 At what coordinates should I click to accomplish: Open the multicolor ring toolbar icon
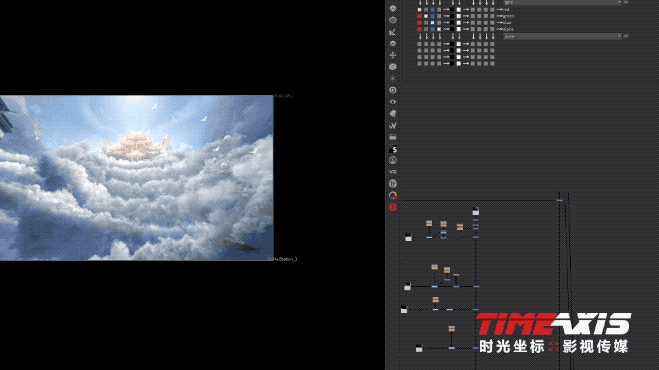point(393,195)
